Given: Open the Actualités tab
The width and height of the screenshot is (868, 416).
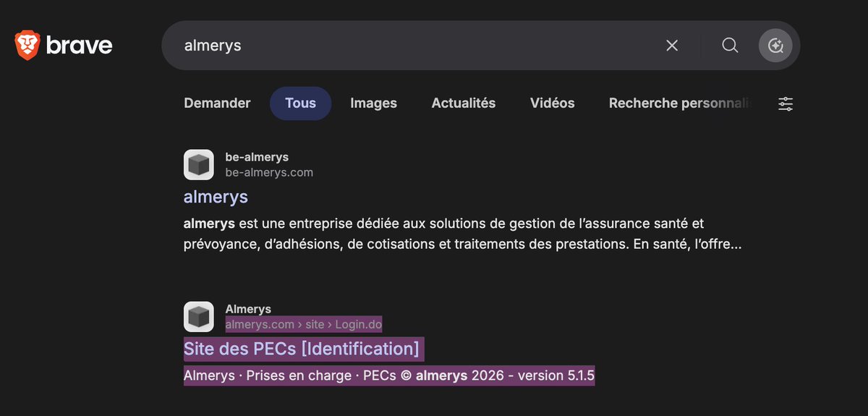Looking at the screenshot, I should coord(464,103).
